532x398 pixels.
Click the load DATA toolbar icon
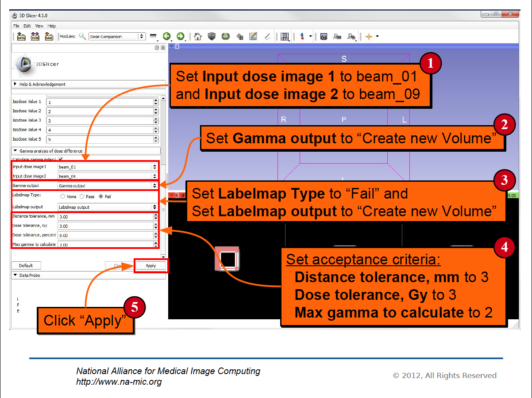tap(21, 37)
